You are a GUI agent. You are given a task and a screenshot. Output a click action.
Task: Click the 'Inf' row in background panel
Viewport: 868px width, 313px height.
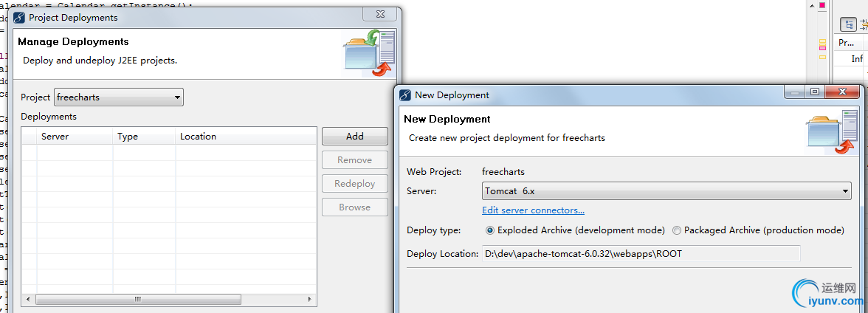coord(856,59)
